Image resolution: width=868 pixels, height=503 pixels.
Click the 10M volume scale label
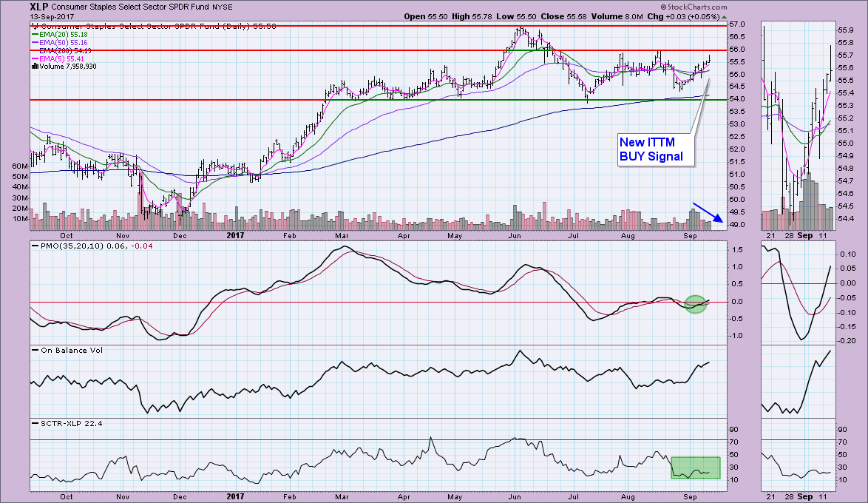[20, 219]
